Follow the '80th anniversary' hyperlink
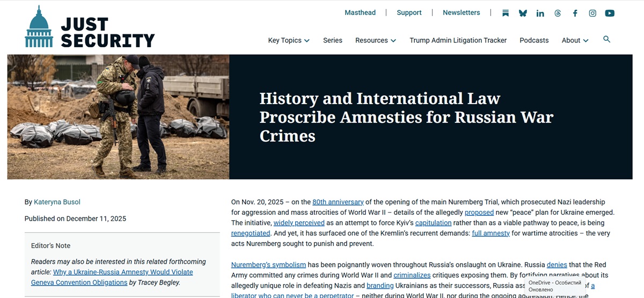This screenshot has height=298, width=644. (338, 202)
